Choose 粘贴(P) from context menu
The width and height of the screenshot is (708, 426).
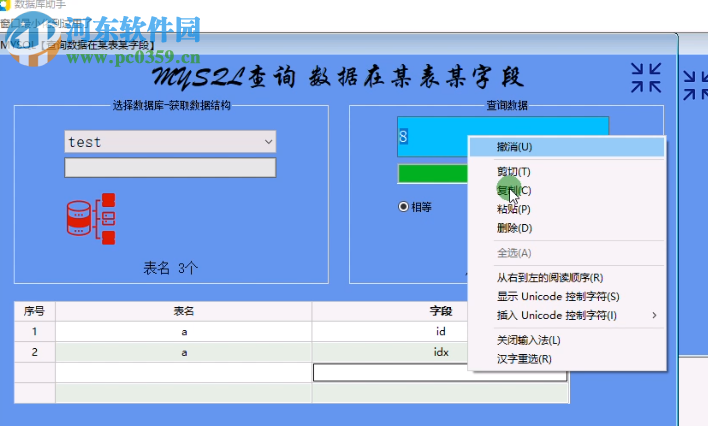567,209
